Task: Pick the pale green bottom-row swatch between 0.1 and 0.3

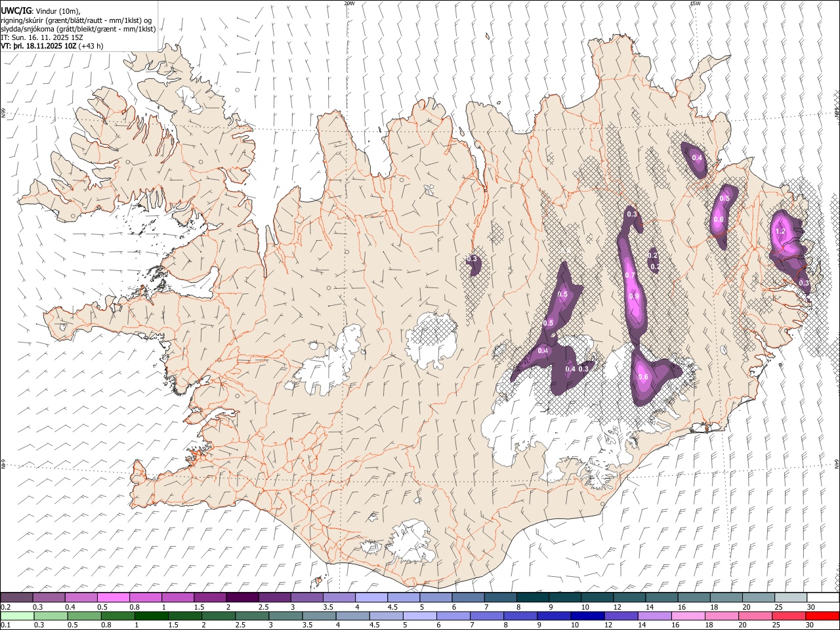Action: click(18, 616)
